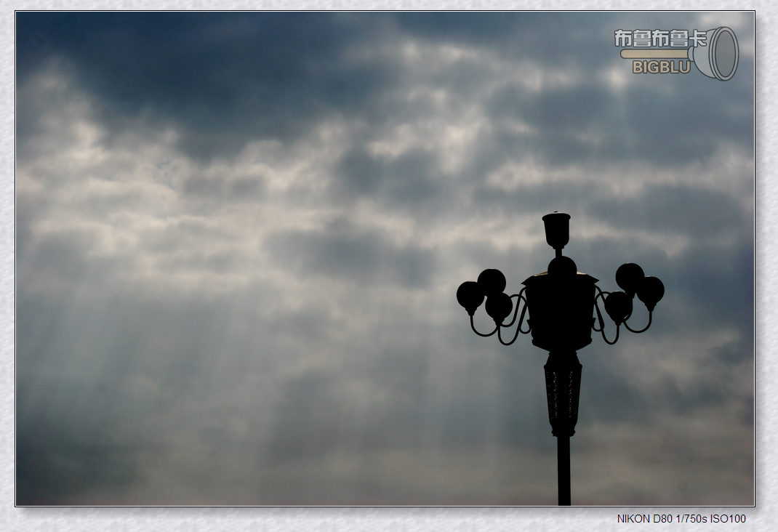Click the ISO100 text in caption

729,519
